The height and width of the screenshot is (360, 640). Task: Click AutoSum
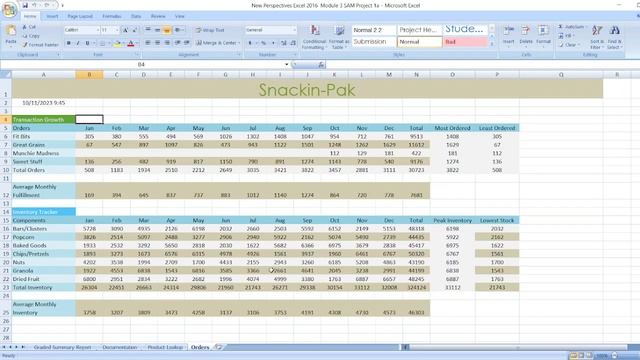coord(572,27)
